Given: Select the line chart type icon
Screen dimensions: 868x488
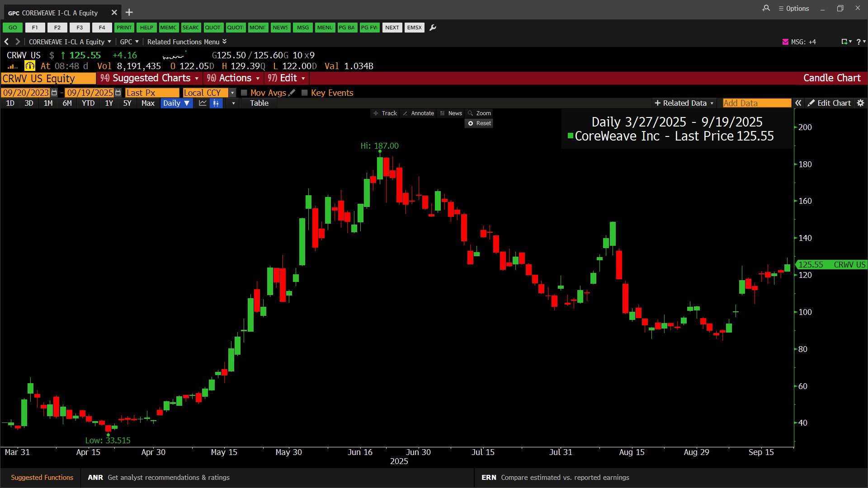Looking at the screenshot, I should (203, 103).
